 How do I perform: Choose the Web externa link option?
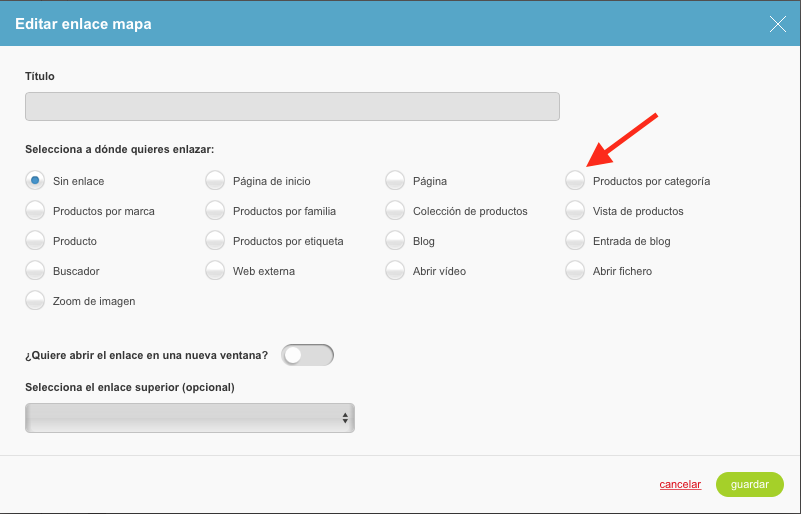click(x=215, y=271)
